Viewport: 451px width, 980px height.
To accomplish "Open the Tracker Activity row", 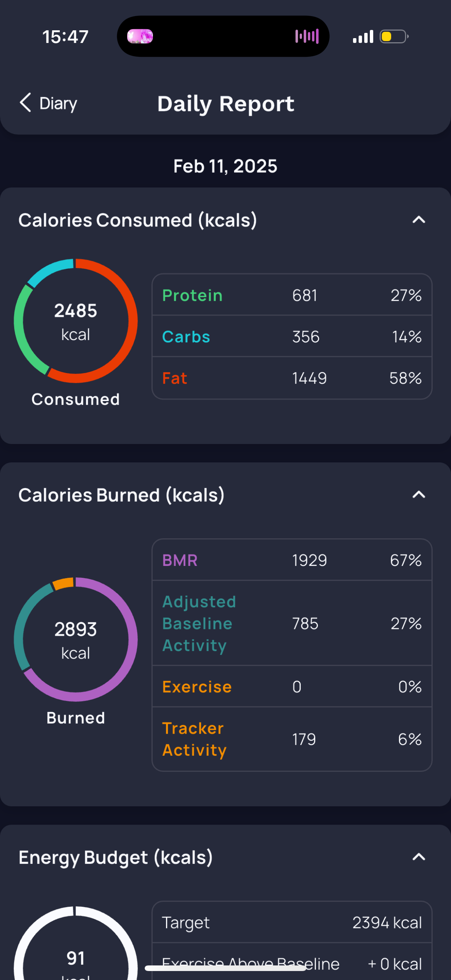I will [292, 739].
